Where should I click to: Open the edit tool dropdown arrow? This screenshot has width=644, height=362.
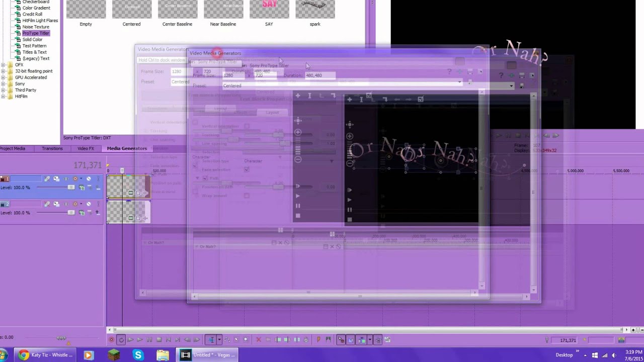(x=219, y=340)
